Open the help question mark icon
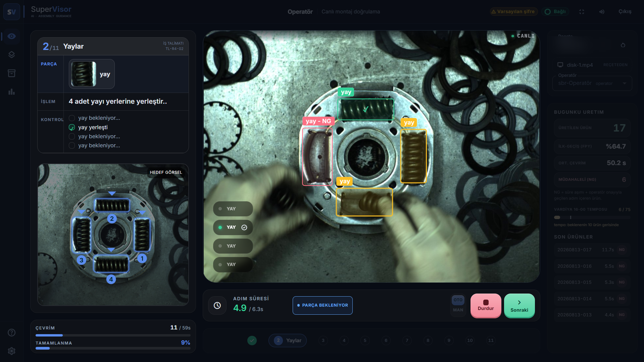Image resolution: width=644 pixels, height=362 pixels. pos(11,332)
